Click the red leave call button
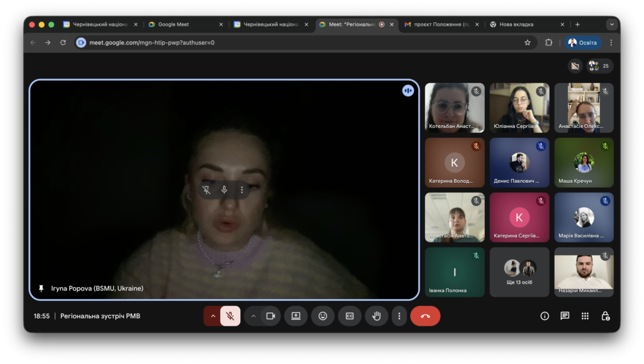The width and height of the screenshot is (644, 364). tap(425, 316)
